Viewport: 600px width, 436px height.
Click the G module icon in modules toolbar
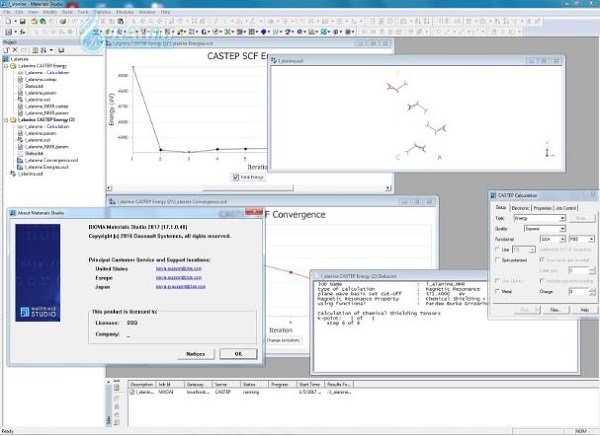(204, 32)
